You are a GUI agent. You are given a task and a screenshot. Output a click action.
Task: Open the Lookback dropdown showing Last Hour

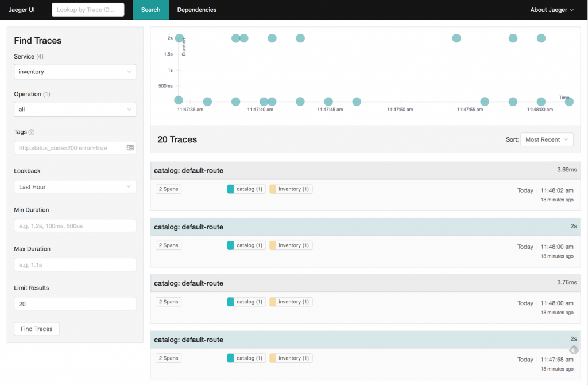[x=75, y=187]
